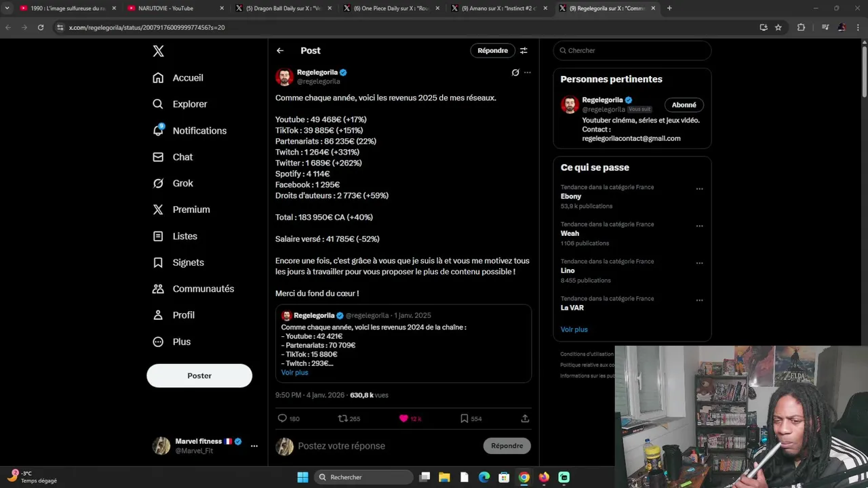Open Accueil home icon
868x488 pixels.
(x=158, y=78)
